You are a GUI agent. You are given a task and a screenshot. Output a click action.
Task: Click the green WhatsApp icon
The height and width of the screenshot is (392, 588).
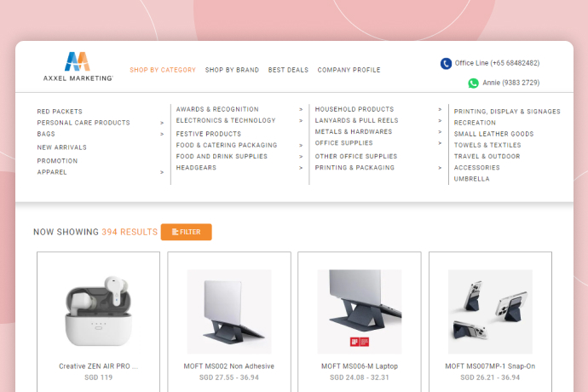tap(473, 83)
